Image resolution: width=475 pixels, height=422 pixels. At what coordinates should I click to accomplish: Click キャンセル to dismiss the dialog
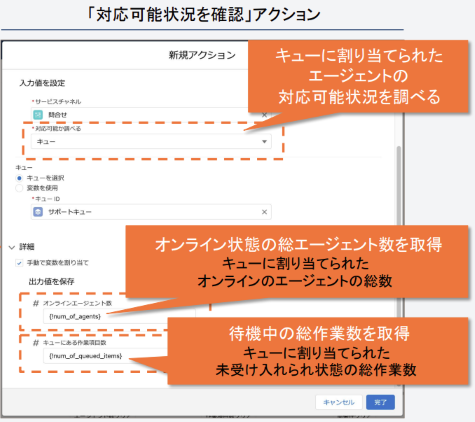tap(339, 402)
